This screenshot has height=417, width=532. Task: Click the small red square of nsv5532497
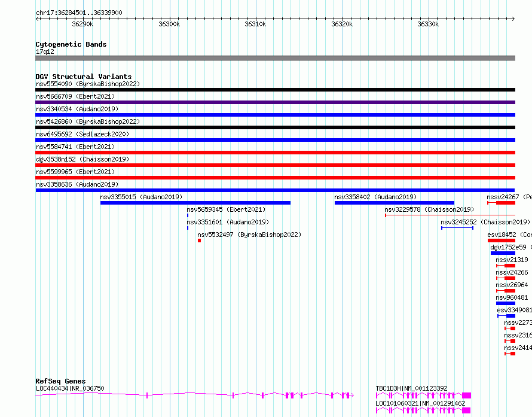[x=199, y=241]
